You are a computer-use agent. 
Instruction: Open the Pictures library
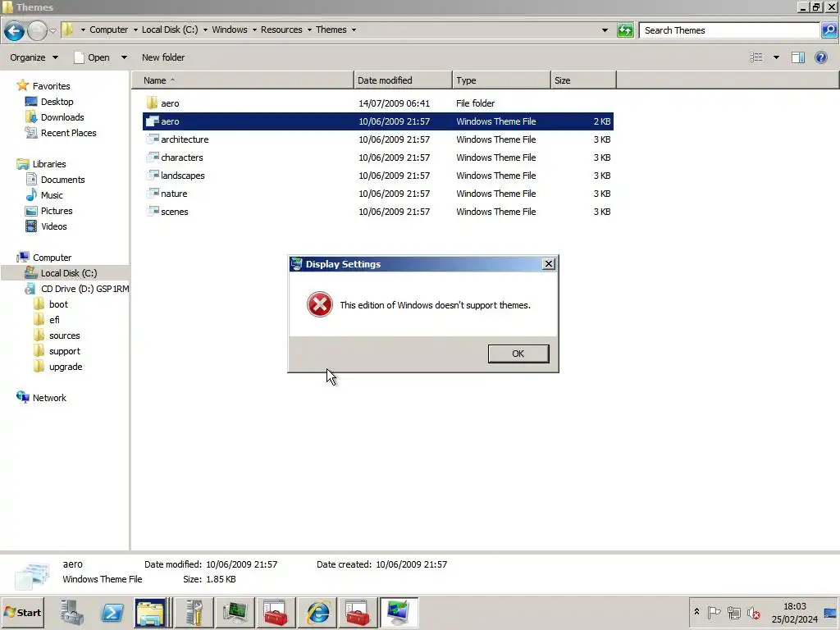(x=48, y=211)
